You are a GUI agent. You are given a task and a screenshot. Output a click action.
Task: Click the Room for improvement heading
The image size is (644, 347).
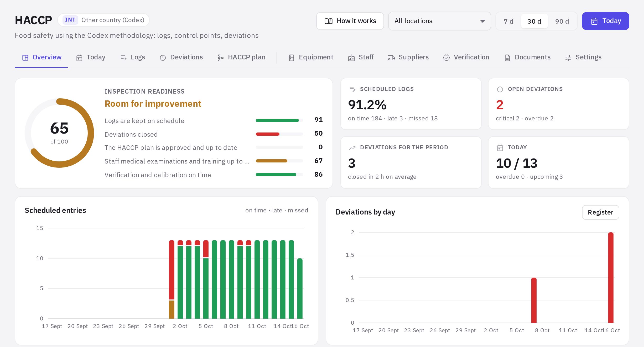pos(153,104)
